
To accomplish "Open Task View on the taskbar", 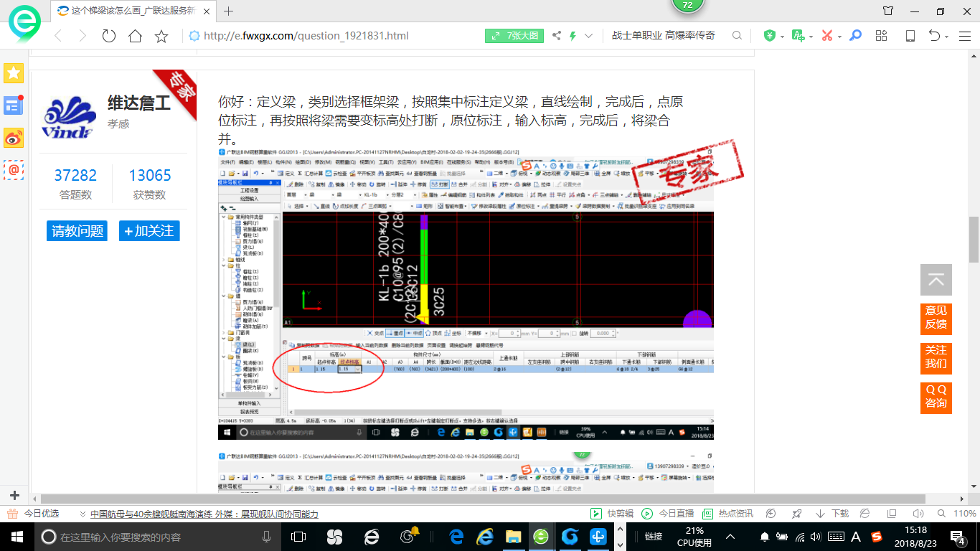I will (298, 537).
